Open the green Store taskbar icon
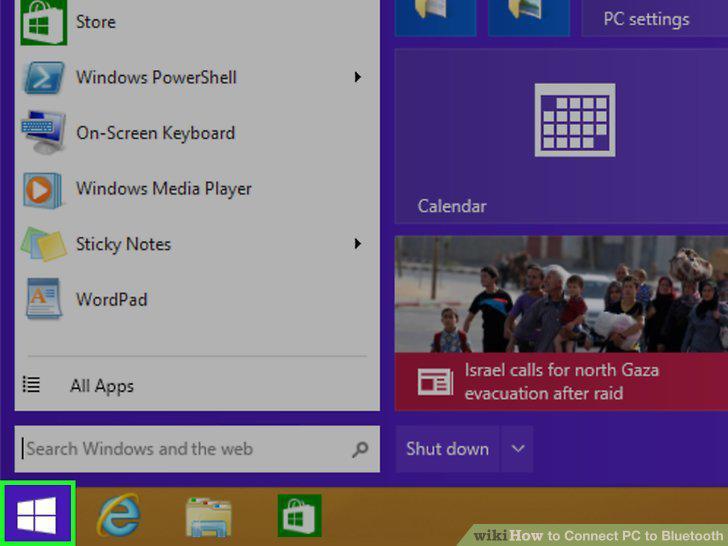Viewport: 728px width, 546px height. (x=299, y=515)
